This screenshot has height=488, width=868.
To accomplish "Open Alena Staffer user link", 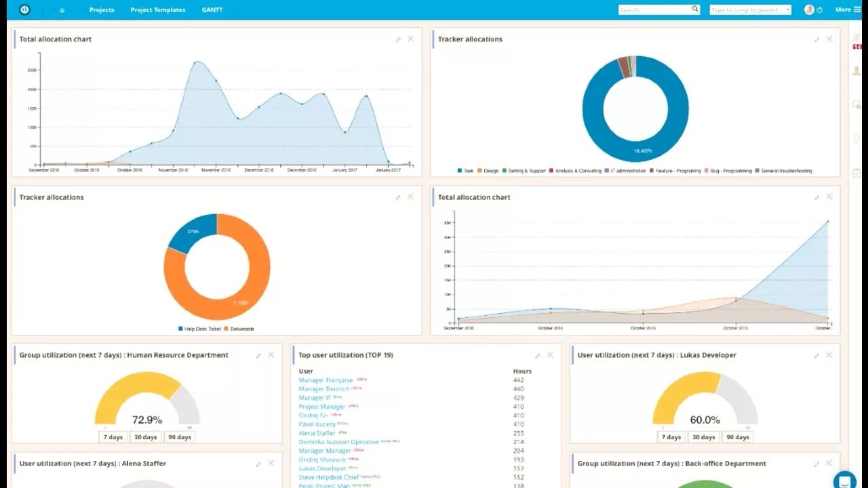I will [317, 433].
